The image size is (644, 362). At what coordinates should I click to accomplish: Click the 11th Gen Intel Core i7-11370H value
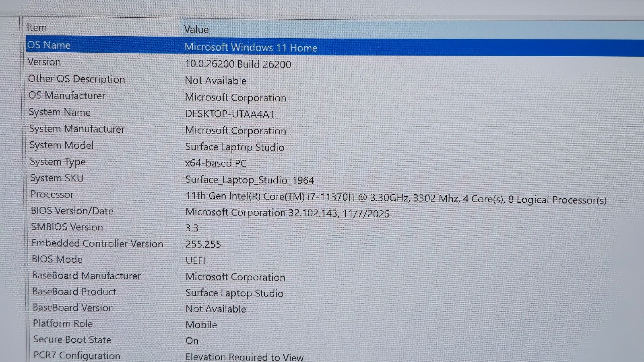click(x=396, y=198)
